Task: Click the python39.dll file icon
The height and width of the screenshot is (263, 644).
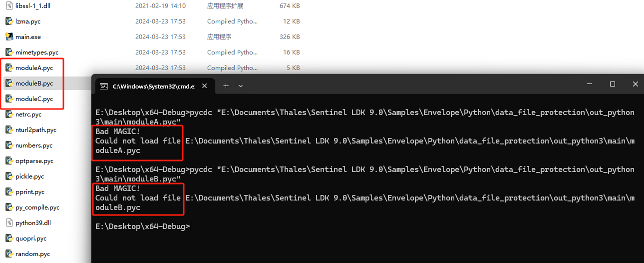Action: pyautogui.click(x=9, y=222)
